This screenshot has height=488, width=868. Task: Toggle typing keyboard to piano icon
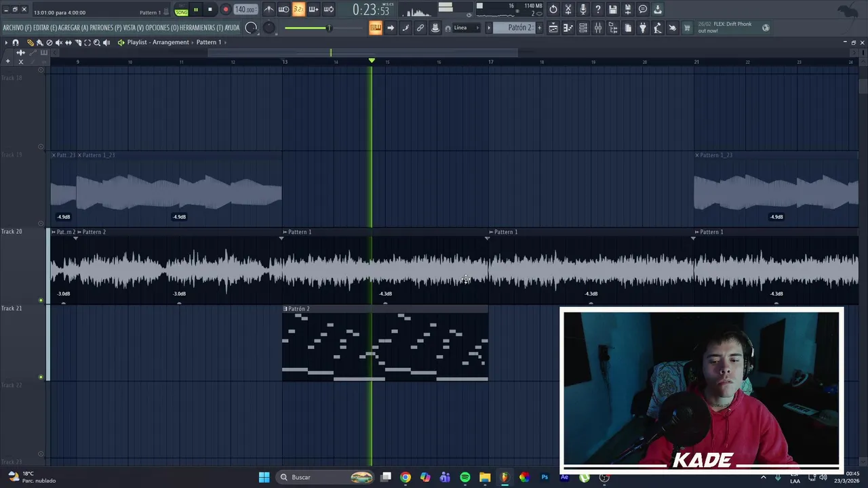(376, 28)
